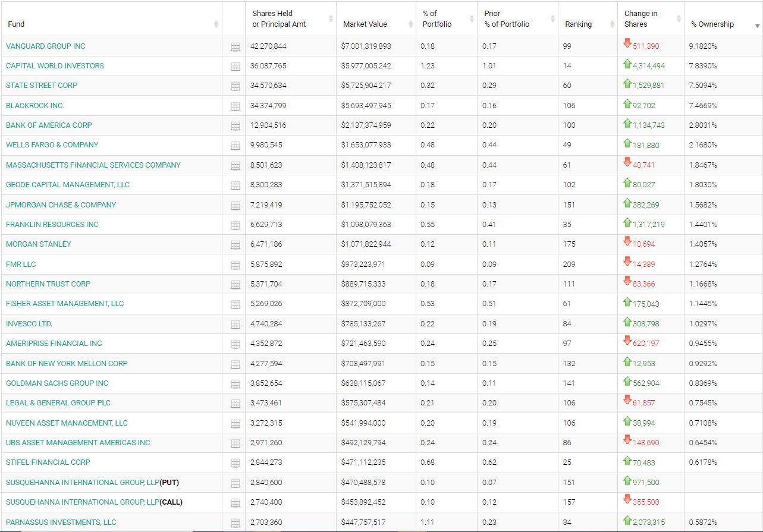Screen dimensions: 763x532
Task: Click ranking value 25 for Stifel
Action: [567, 462]
